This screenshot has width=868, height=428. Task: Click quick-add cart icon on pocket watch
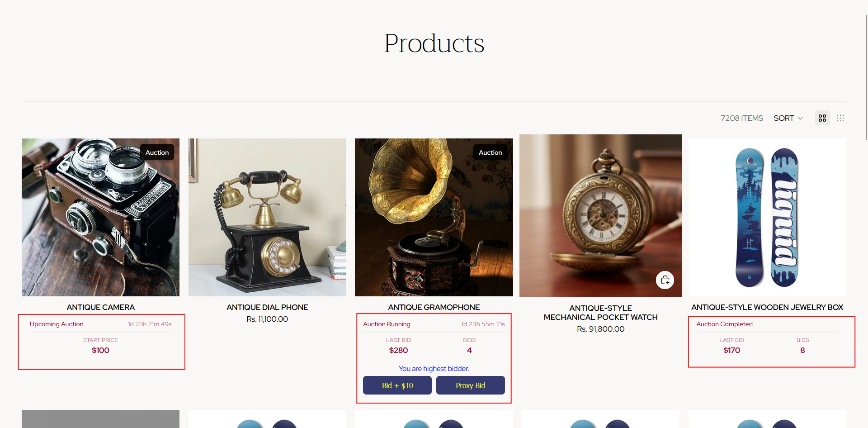click(x=665, y=280)
